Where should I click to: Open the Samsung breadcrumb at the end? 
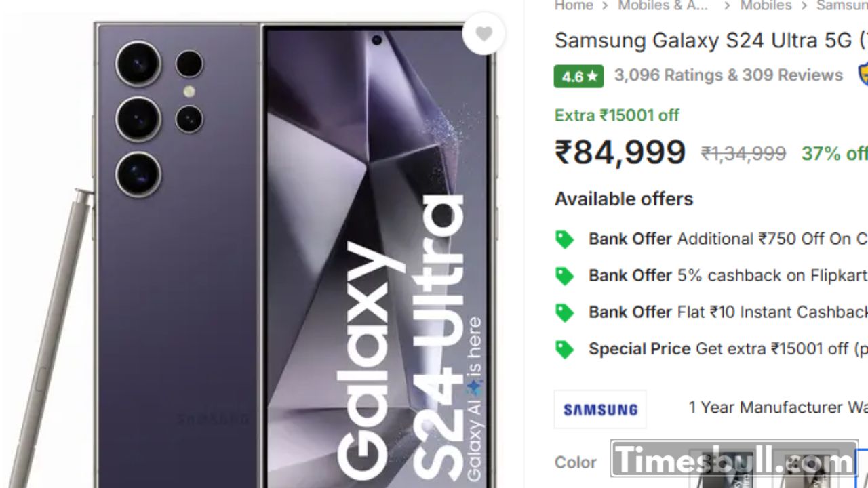click(842, 6)
